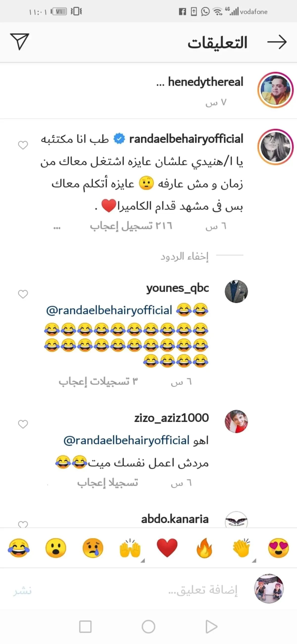Open skin tone variants for raised hands emoji
The width and height of the screenshot is (297, 644).
142,561
